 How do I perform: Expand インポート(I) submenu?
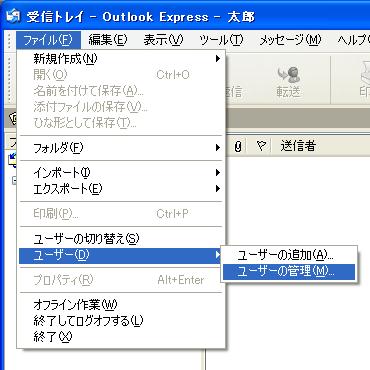pos(121,173)
